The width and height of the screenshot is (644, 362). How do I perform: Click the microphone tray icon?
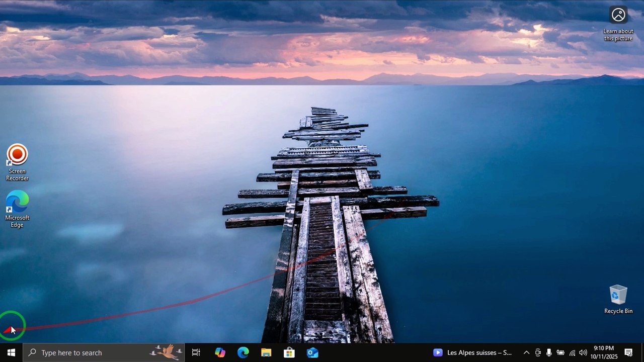point(549,352)
